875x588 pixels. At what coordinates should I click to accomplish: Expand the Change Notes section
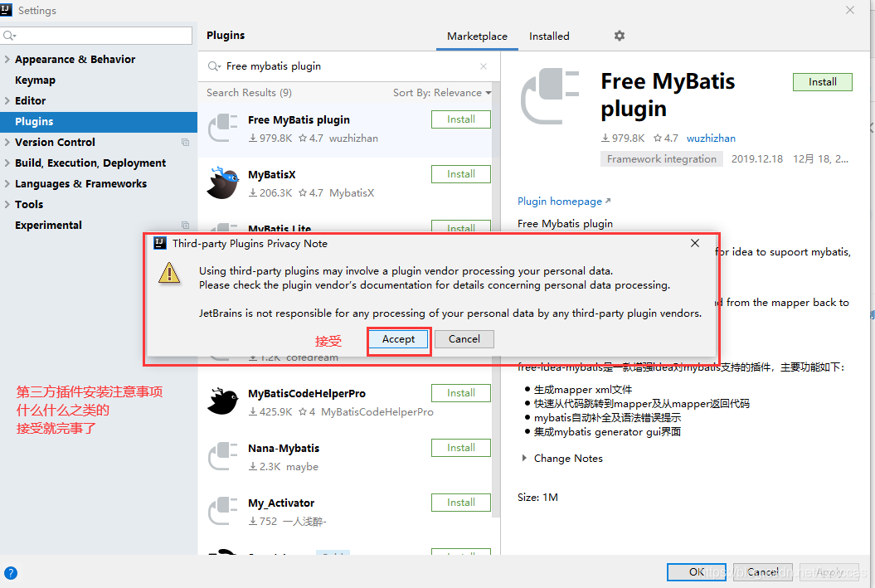pyautogui.click(x=524, y=458)
